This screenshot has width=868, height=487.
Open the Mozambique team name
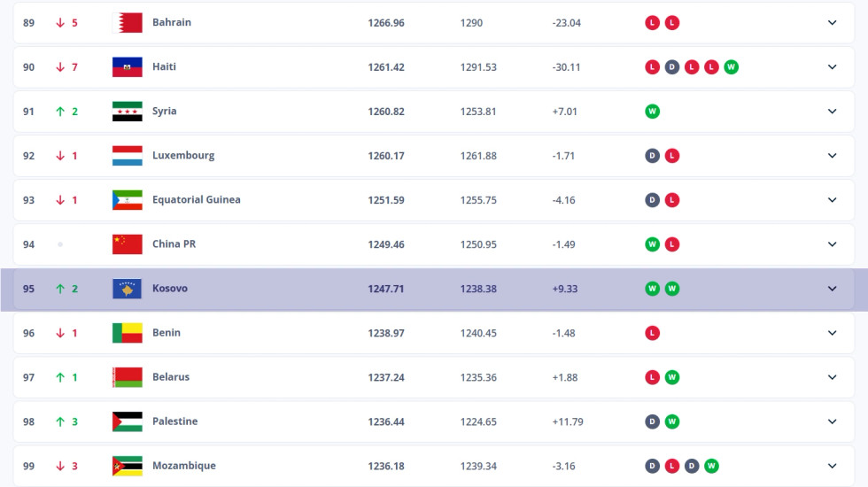tap(184, 466)
